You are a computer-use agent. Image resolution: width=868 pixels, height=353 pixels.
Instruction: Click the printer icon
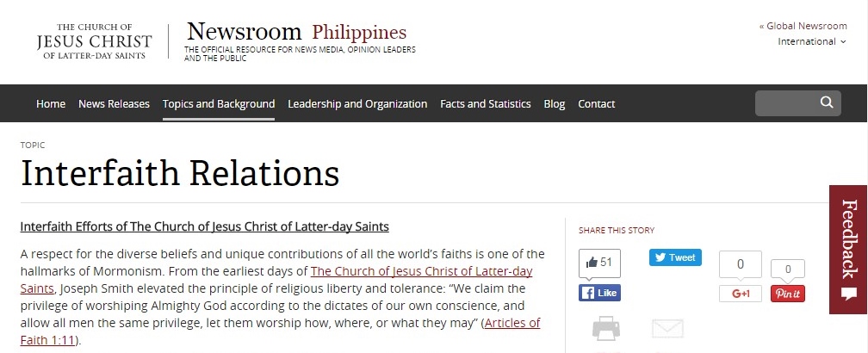pyautogui.click(x=606, y=330)
